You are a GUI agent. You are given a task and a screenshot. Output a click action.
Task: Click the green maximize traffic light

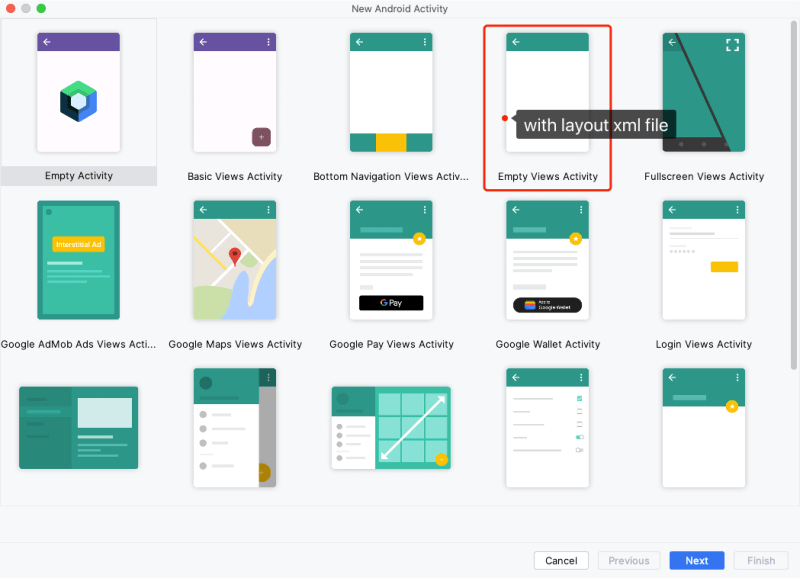40,9
